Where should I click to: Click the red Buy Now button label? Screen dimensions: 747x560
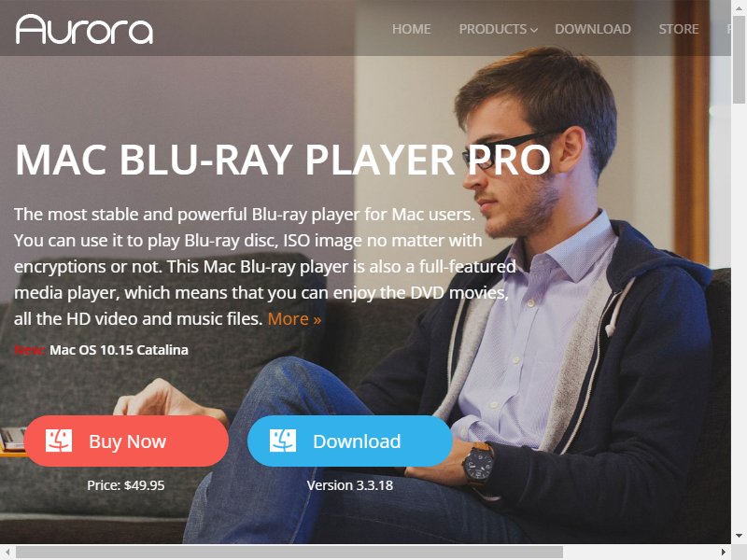point(127,441)
